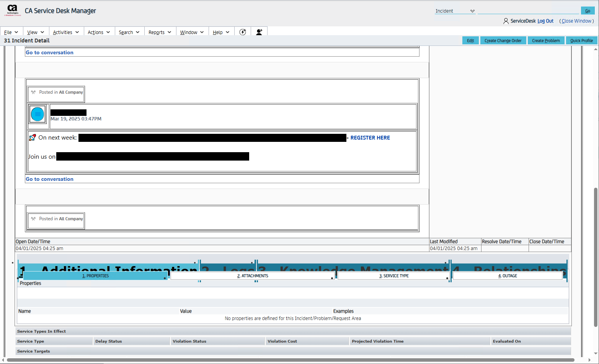Open Quick Profile
This screenshot has width=599, height=364.
(581, 41)
